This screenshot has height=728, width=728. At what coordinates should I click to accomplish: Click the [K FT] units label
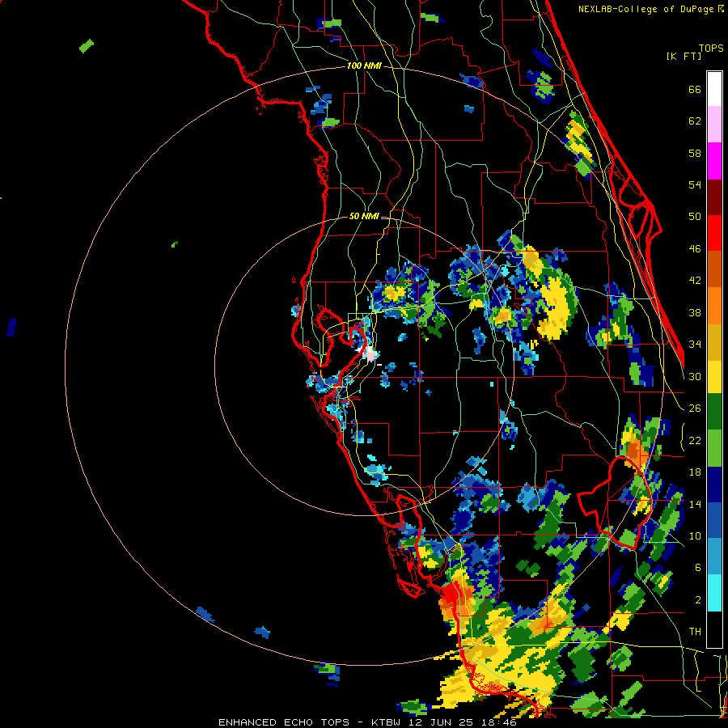coord(684,56)
